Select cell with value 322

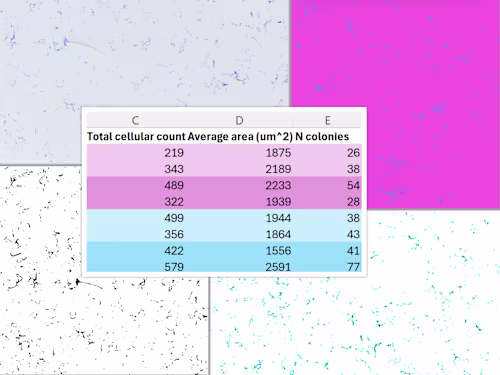[136, 202]
